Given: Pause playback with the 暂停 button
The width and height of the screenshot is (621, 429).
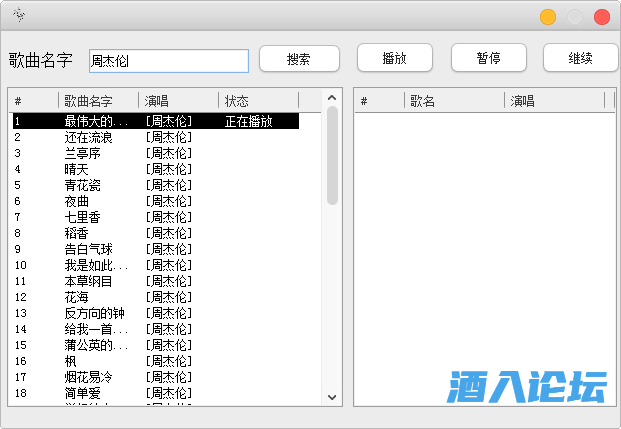Looking at the screenshot, I should click(x=488, y=58).
